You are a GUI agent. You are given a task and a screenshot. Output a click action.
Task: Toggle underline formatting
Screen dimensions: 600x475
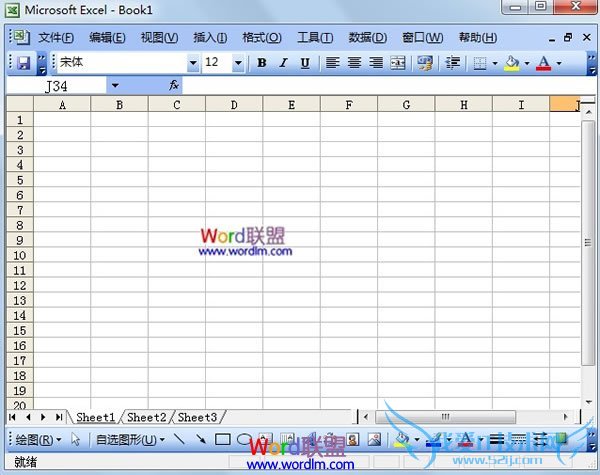(305, 63)
